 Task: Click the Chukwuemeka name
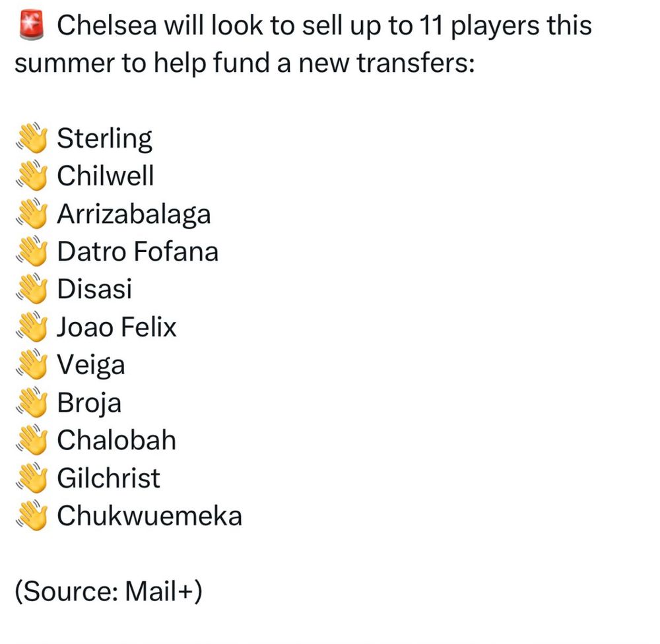tap(149, 516)
